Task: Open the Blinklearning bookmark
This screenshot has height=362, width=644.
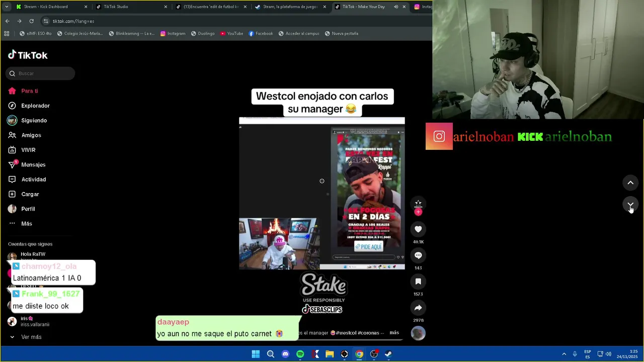Action: pyautogui.click(x=132, y=33)
